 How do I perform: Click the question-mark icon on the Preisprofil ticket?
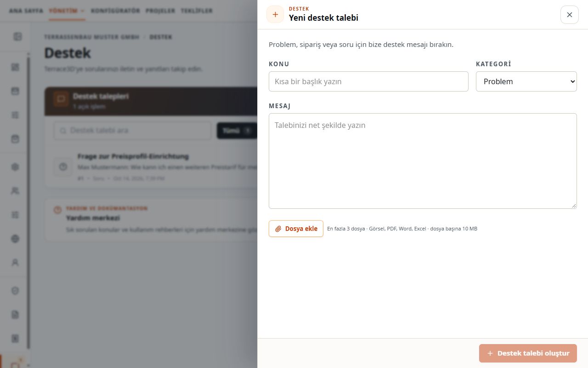click(63, 167)
